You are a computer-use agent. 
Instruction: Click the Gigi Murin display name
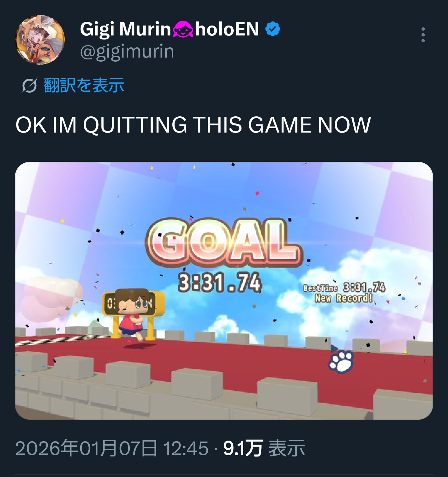[126, 29]
